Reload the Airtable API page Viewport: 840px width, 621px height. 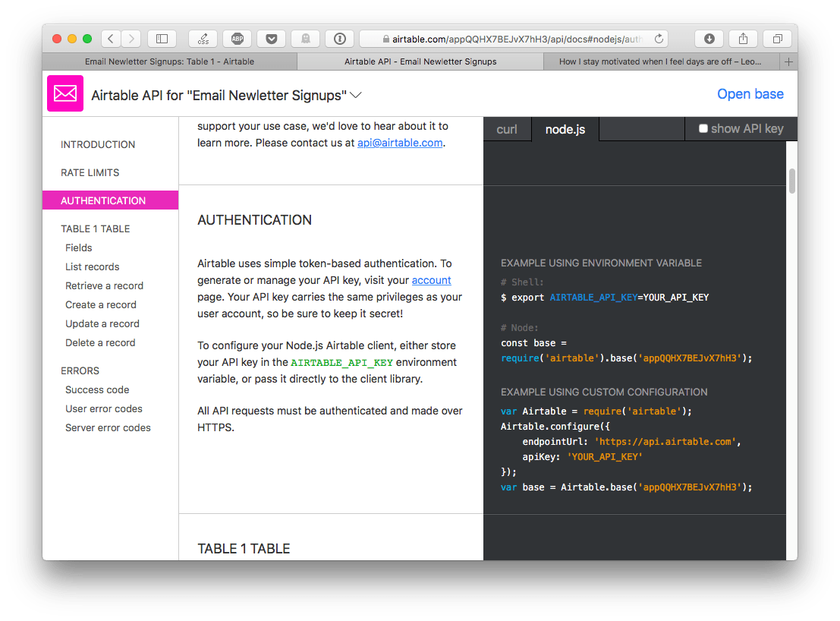pos(659,39)
